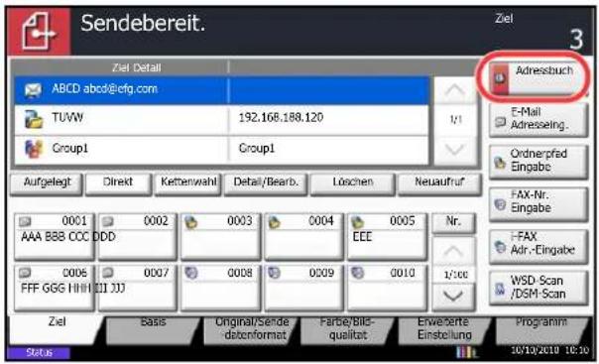Select one-touch key 0006 FFF
The image size is (599, 364).
tap(55, 288)
